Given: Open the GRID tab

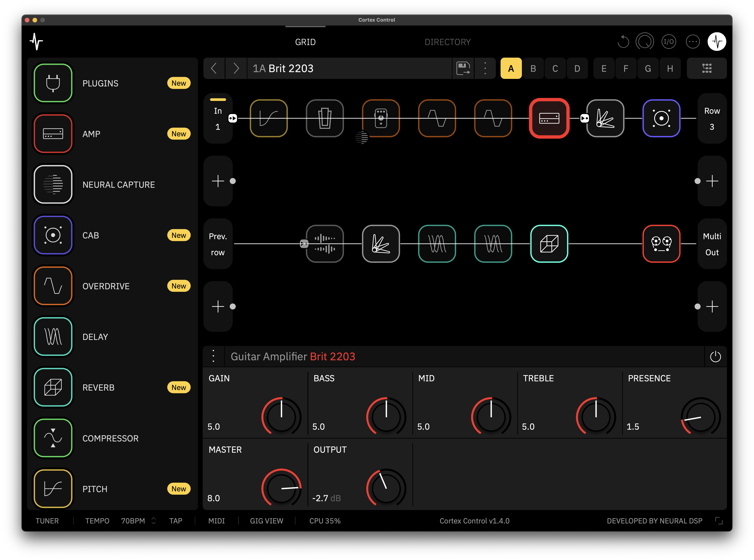Looking at the screenshot, I should click(305, 42).
